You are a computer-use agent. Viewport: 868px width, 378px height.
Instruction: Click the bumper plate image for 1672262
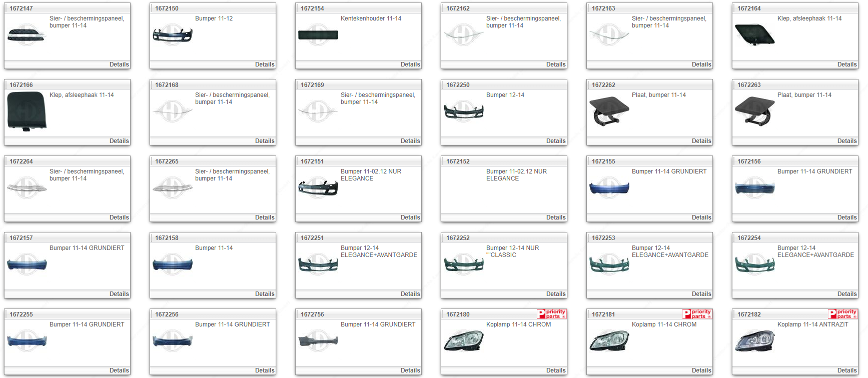click(609, 111)
